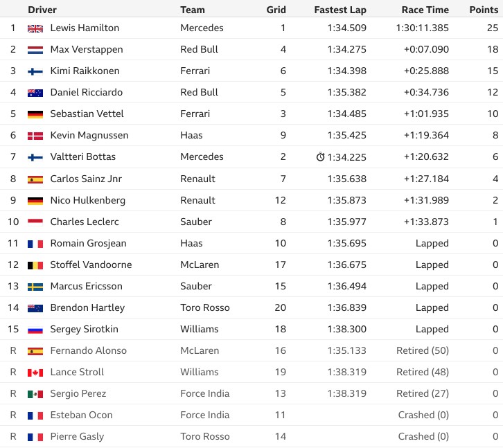The width and height of the screenshot is (503, 448).
Task: Click the Danish flag beside Kevin Magnussen
Action: 35,136
